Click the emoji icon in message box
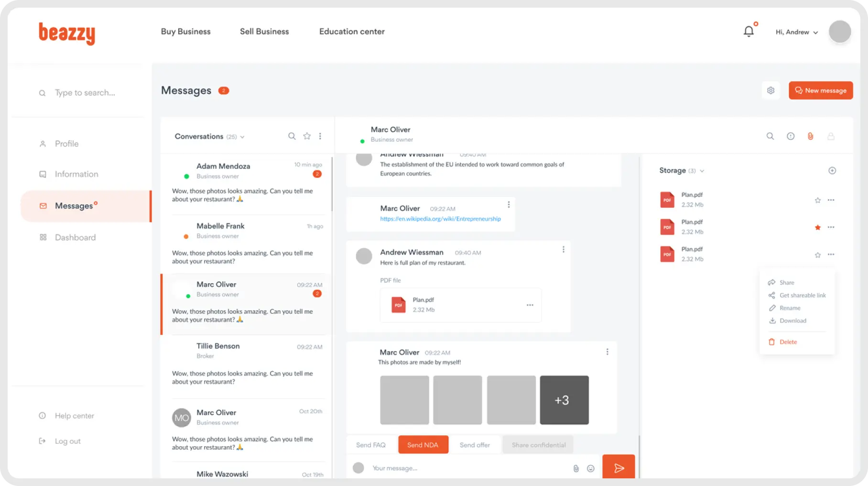Viewport: 868px width, 486px height. 591,468
